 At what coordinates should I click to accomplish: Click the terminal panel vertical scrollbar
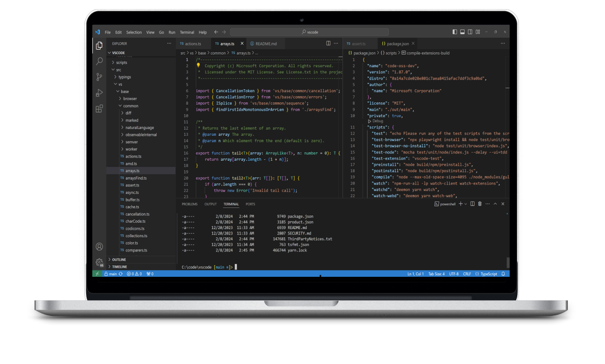[508, 262]
